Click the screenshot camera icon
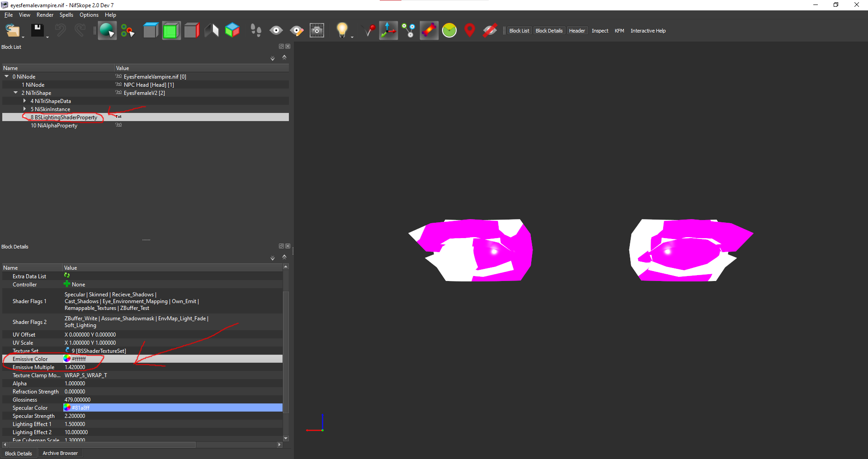The width and height of the screenshot is (868, 459). coord(317,31)
